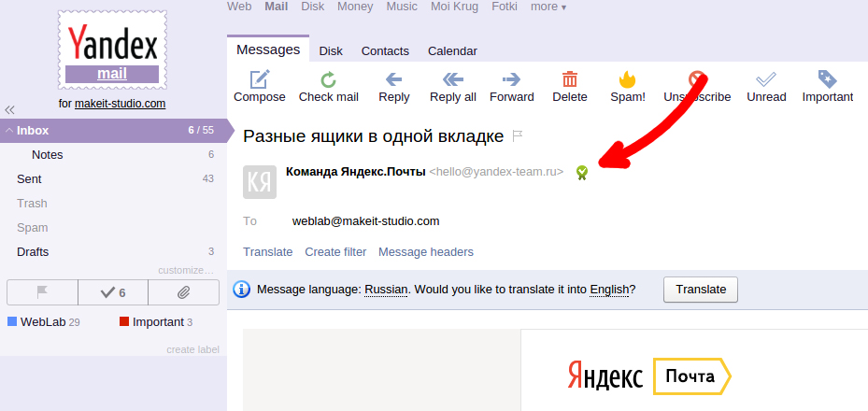This screenshot has height=411, width=868.
Task: Click the create label link
Action: pos(192,349)
